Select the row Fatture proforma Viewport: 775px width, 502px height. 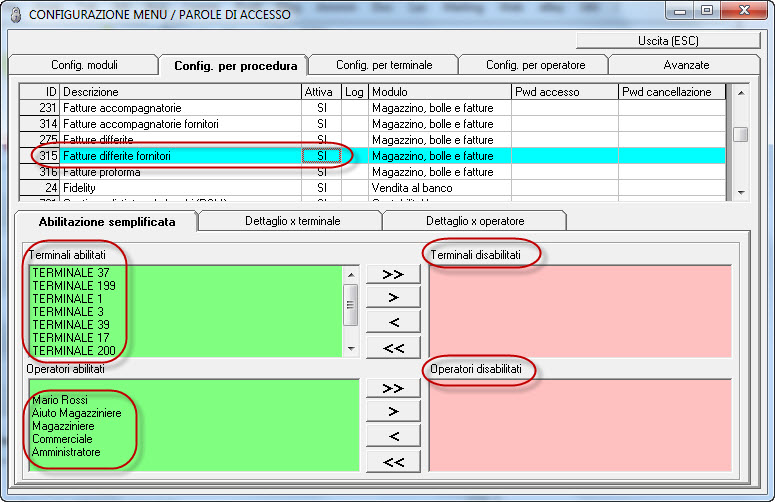pos(372,172)
